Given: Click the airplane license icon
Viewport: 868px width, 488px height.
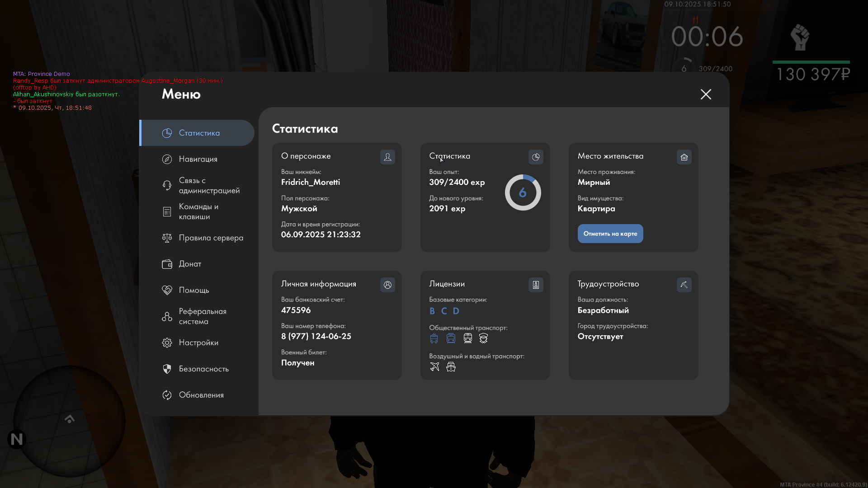Looking at the screenshot, I should (434, 366).
